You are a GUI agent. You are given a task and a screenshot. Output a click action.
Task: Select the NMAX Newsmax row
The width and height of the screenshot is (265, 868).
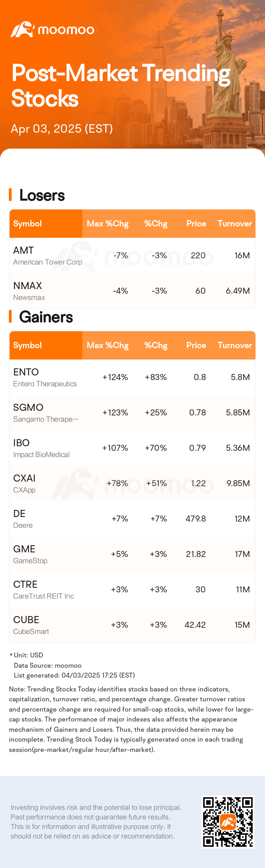(132, 291)
